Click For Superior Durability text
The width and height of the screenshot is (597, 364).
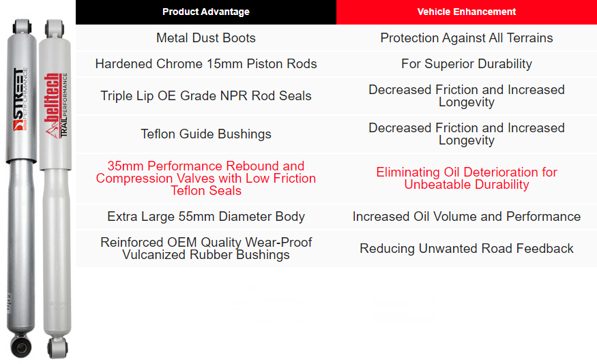pyautogui.click(x=466, y=64)
